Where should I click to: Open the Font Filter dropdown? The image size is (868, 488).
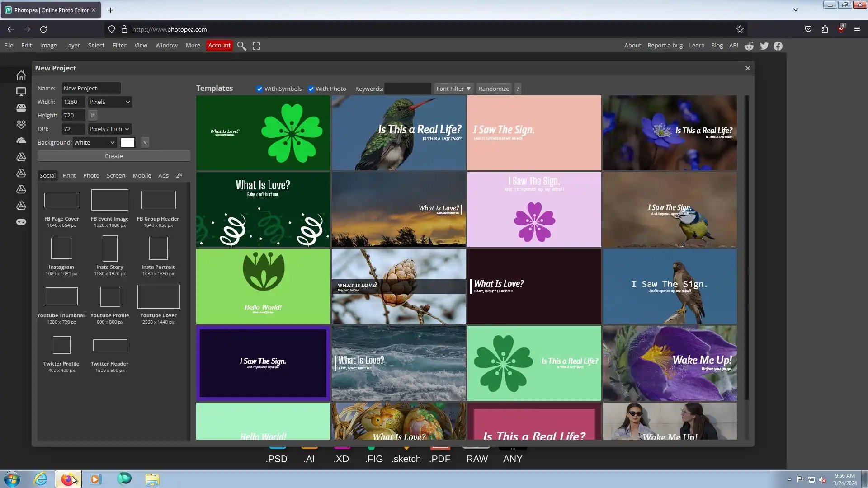tap(453, 89)
